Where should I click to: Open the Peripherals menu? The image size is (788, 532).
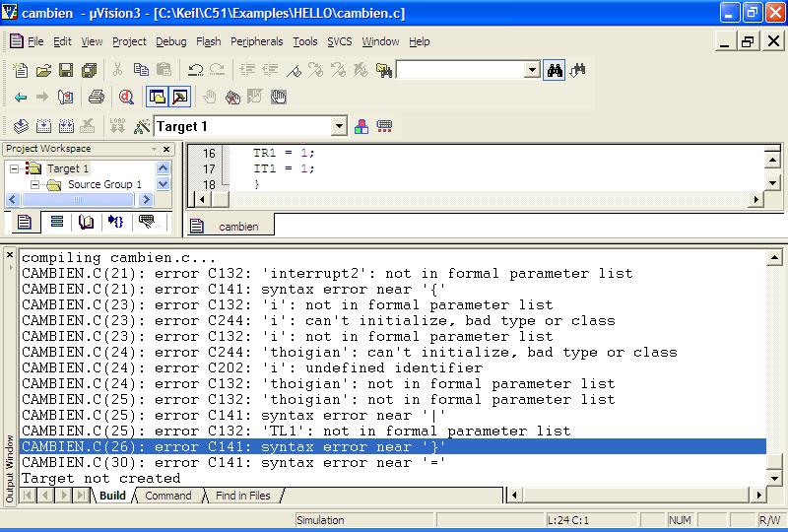pos(257,41)
